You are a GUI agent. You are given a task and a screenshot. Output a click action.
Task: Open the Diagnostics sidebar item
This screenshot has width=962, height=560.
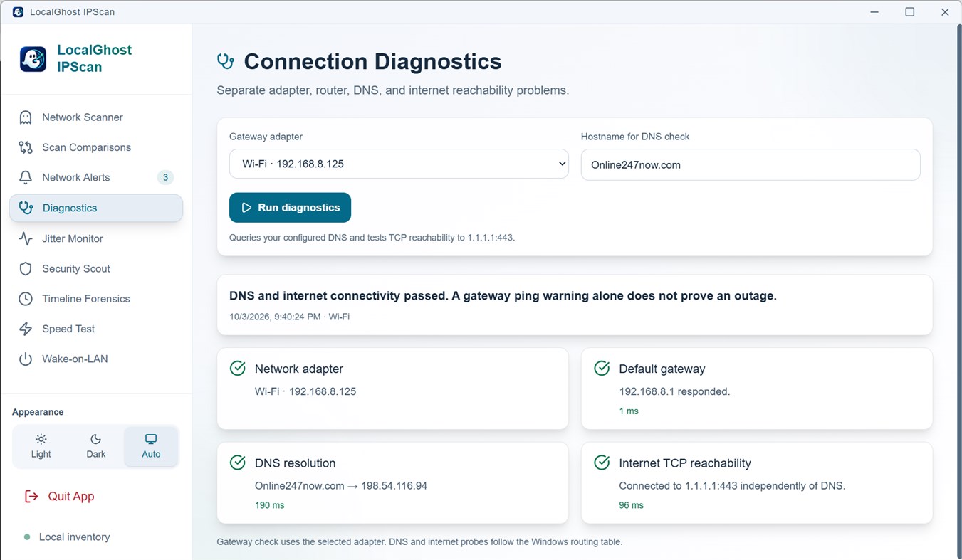point(96,208)
